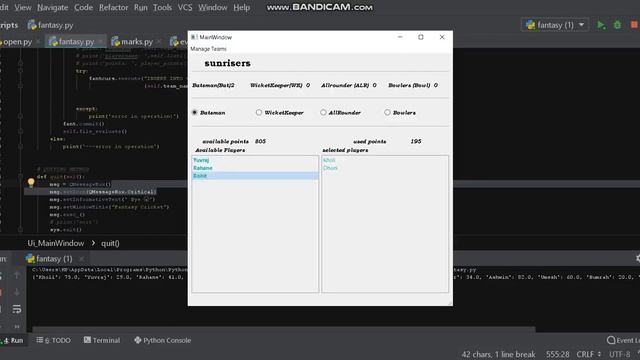The height and width of the screenshot is (360, 640).
Task: Close the MainWindow dialog
Action: point(442,37)
